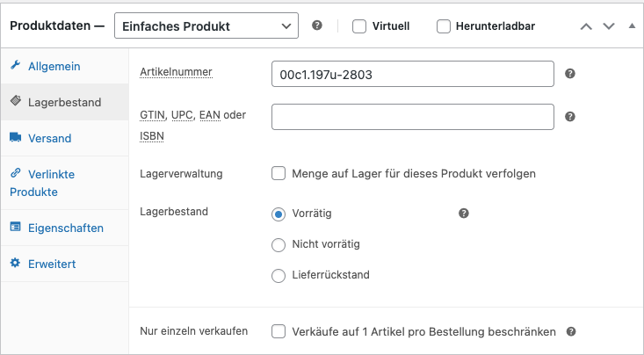Switch to the Eigenschaften tab
This screenshot has height=355, width=644.
[65, 228]
